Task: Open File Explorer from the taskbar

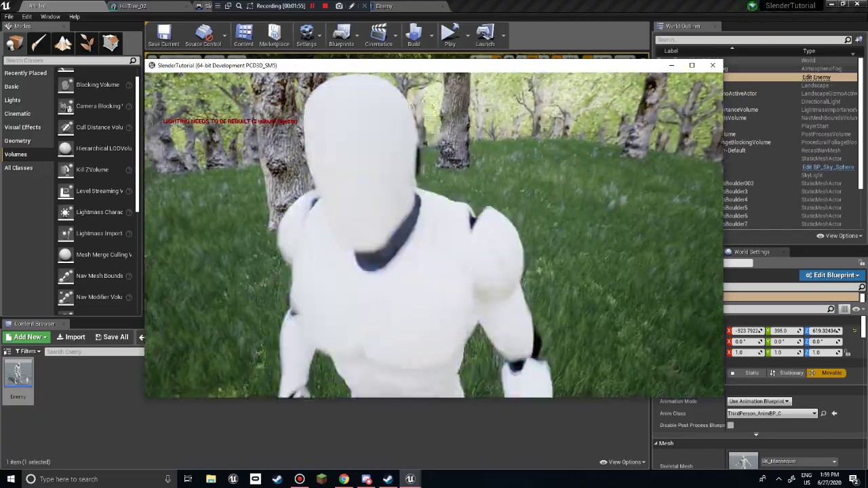Action: click(x=211, y=479)
